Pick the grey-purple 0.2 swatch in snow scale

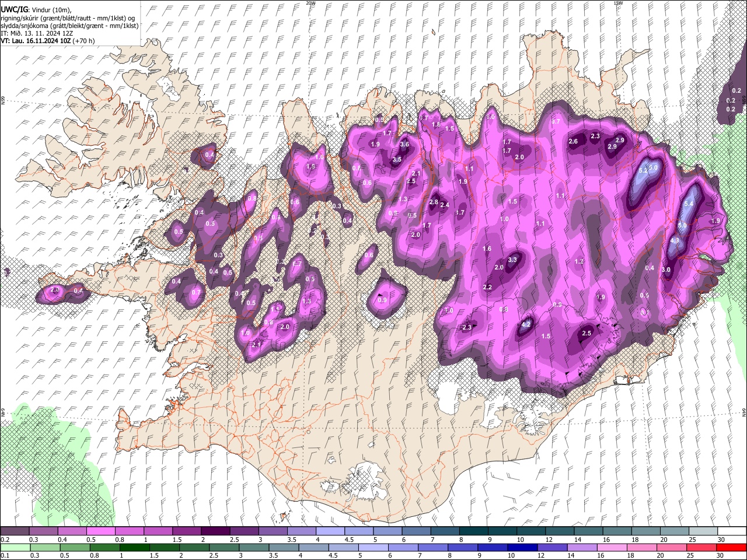[x=15, y=531]
